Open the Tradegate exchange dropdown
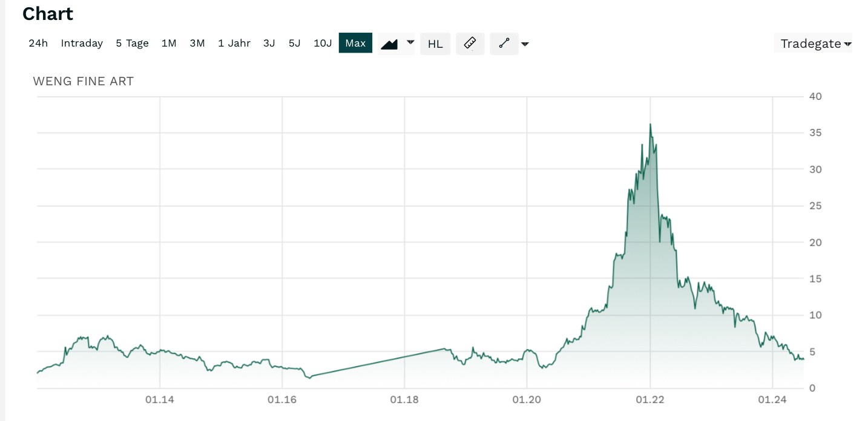Screen dimensions: 868x421 tap(813, 44)
